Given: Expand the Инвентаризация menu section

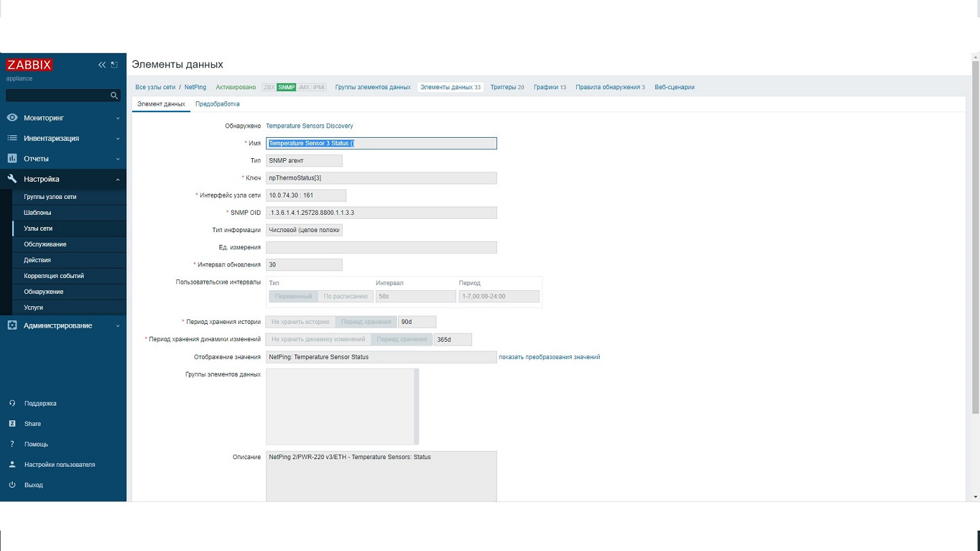Looking at the screenshot, I should 63,138.
